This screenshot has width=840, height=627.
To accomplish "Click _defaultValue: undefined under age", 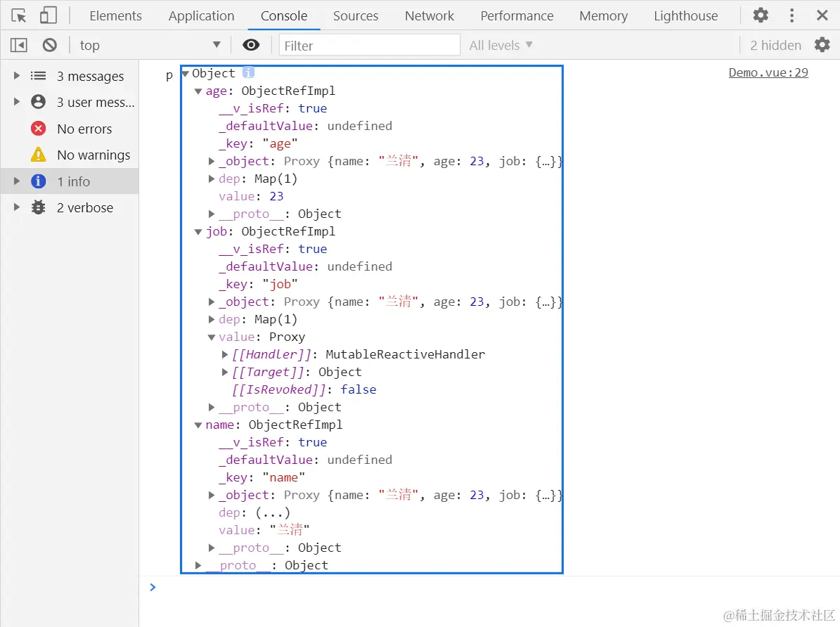I will click(305, 126).
